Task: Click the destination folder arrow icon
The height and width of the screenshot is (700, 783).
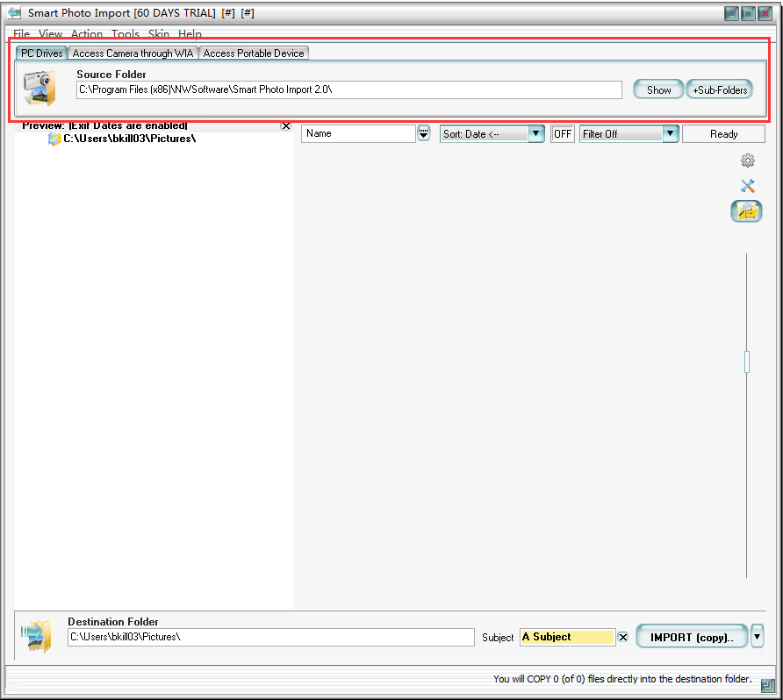Action: (36, 636)
